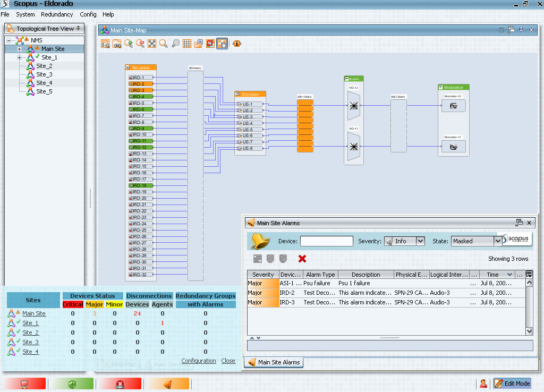
Task: Select the orange ASI-1 Matrix block
Action: pyautogui.click(x=305, y=126)
